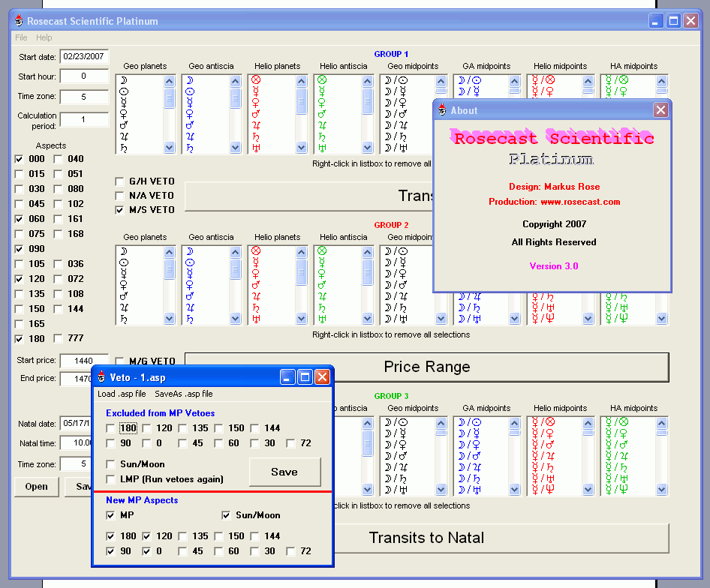Select green Mars in Group 1 Helio antiscia
This screenshot has width=710, height=588.
click(x=322, y=113)
